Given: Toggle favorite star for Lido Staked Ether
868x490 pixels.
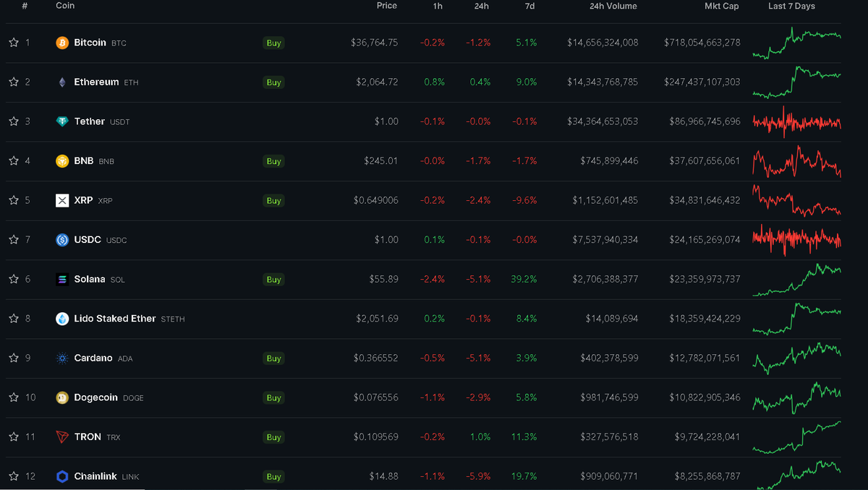Looking at the screenshot, I should [13, 318].
